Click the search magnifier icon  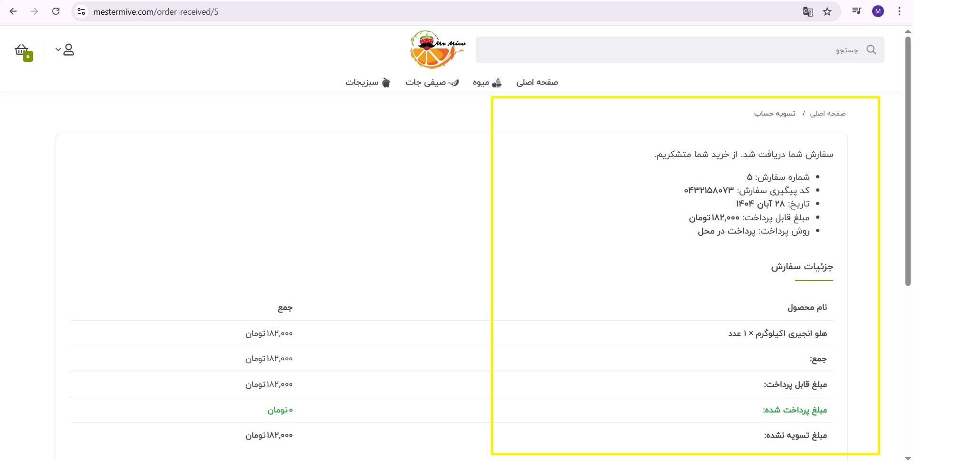point(871,50)
